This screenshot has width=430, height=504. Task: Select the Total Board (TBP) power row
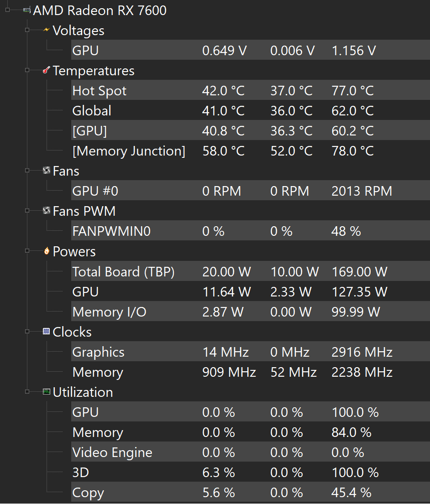(123, 272)
